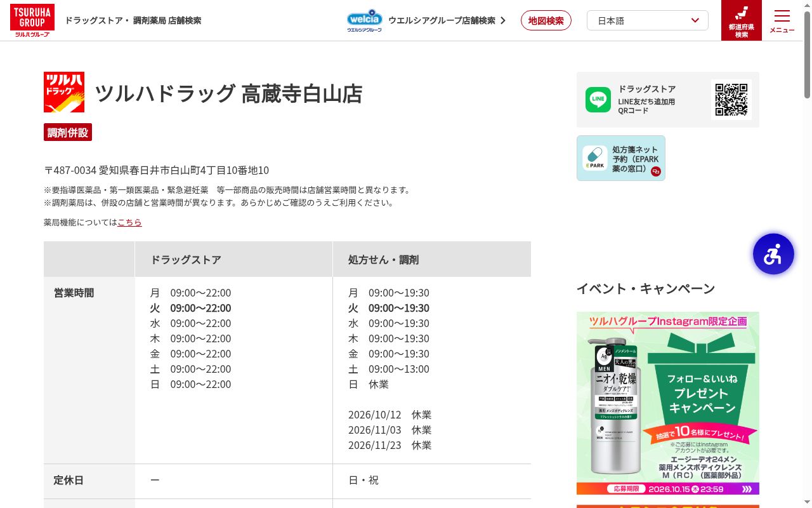Click the 地図検索 button
The image size is (812, 508).
tap(546, 20)
